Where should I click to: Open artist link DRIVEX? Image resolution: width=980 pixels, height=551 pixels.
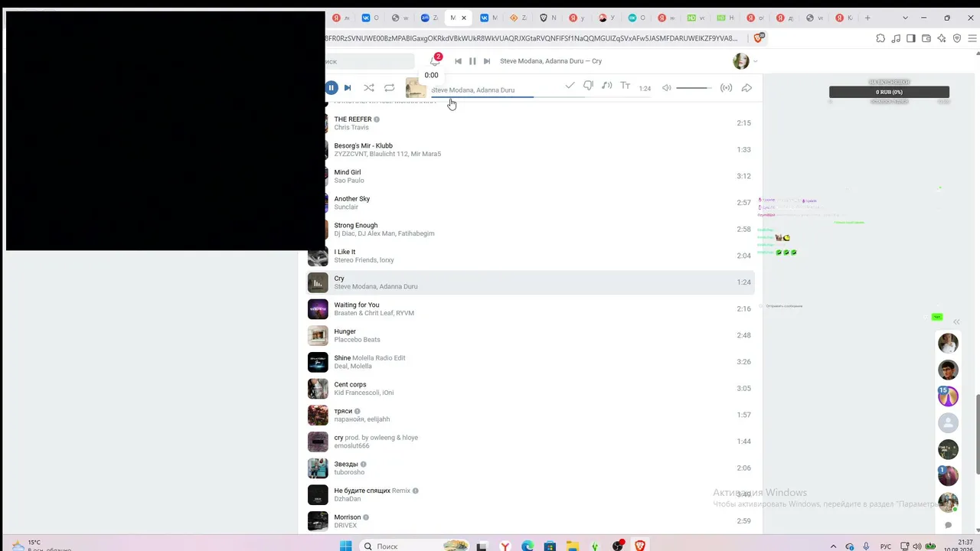click(345, 525)
